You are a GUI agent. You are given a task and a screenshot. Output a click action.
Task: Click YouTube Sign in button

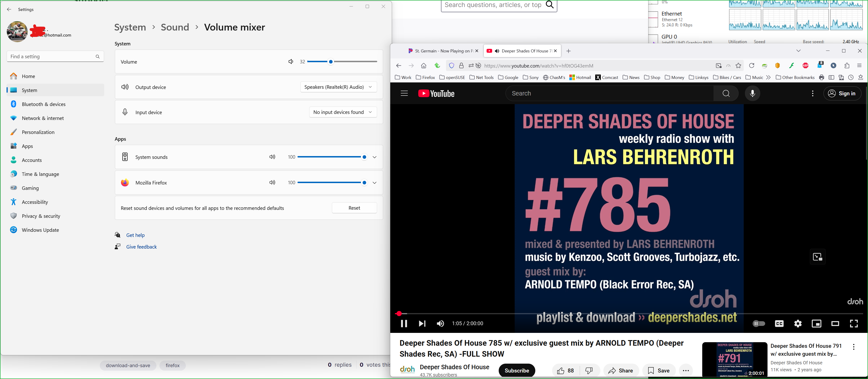tap(842, 93)
